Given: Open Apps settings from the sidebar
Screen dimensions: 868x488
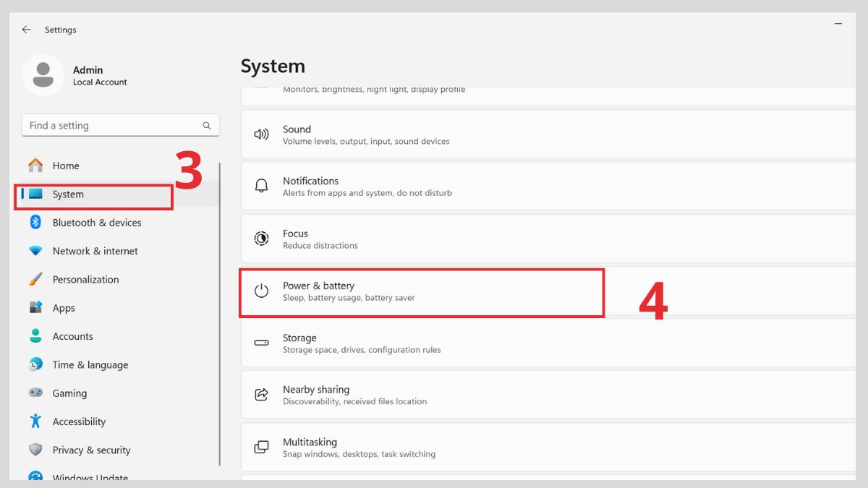Looking at the screenshot, I should point(64,307).
